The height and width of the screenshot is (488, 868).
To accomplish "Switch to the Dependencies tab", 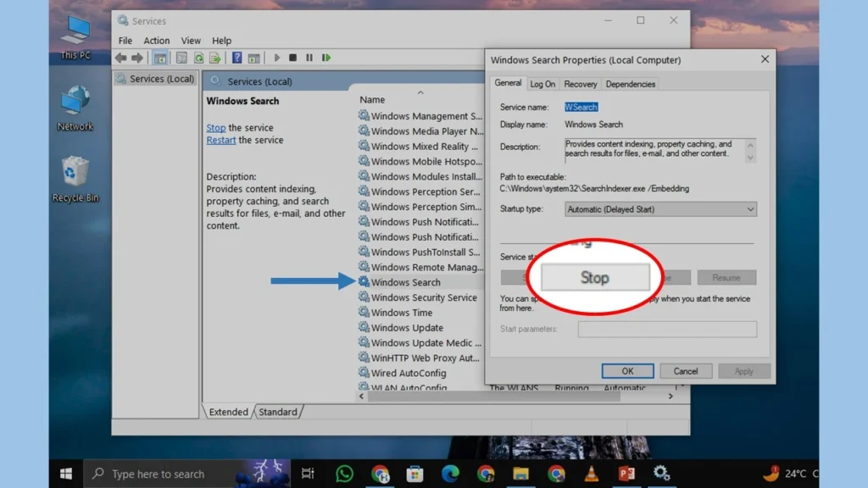I will click(x=630, y=84).
